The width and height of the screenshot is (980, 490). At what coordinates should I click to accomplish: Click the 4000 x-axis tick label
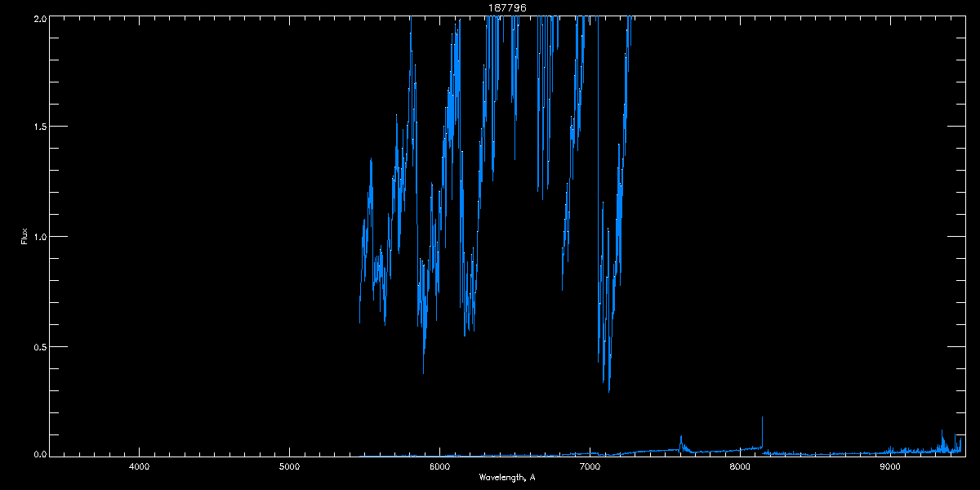[139, 466]
